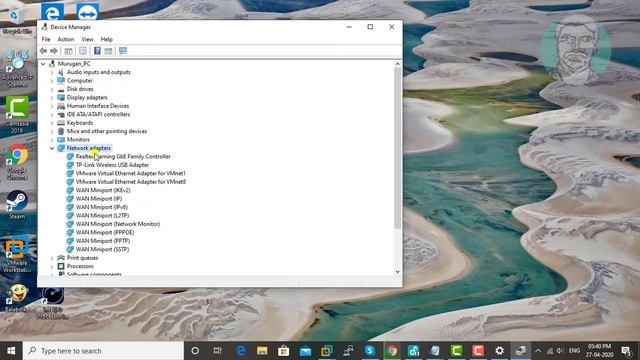
Task: Collapse the Network adapters category
Action: [x=52, y=148]
